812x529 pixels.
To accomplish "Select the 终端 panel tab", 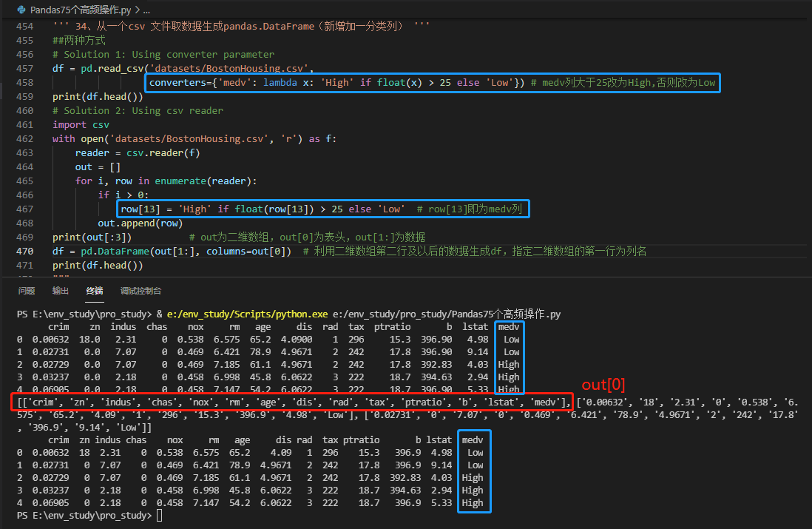I will tap(95, 291).
